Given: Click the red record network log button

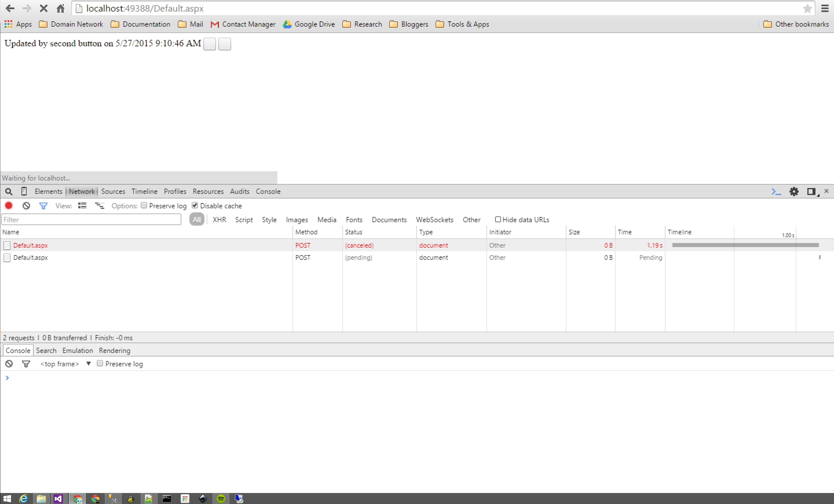Looking at the screenshot, I should point(9,206).
